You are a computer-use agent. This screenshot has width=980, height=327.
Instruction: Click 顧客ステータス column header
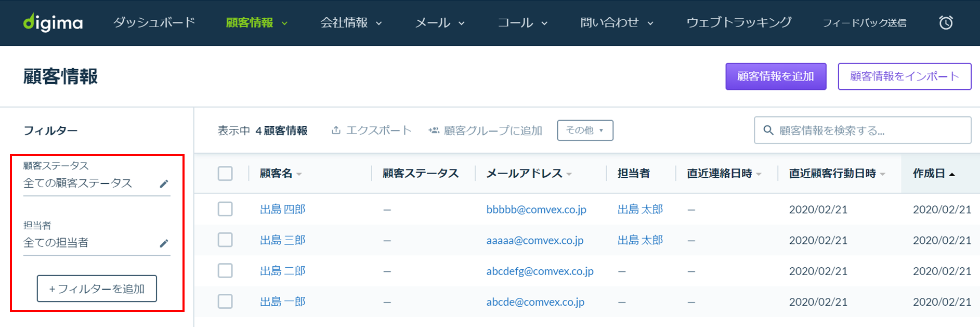pos(421,173)
